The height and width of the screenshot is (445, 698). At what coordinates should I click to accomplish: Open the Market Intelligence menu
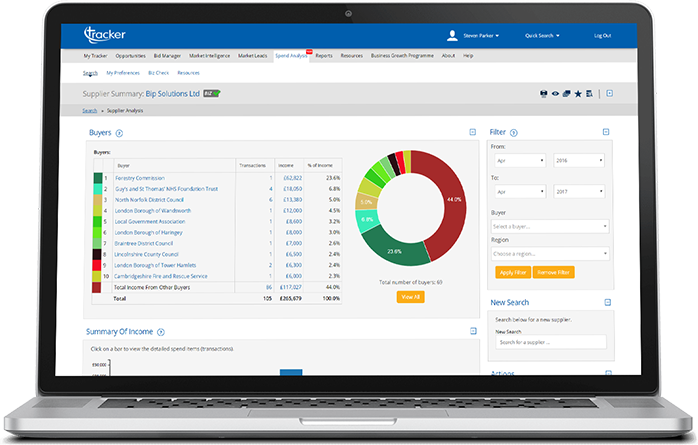(210, 56)
